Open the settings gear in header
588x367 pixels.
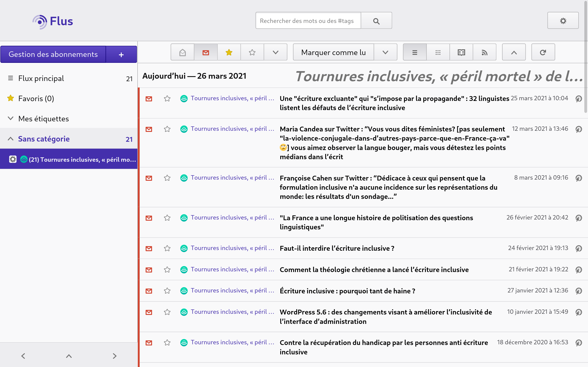point(563,21)
